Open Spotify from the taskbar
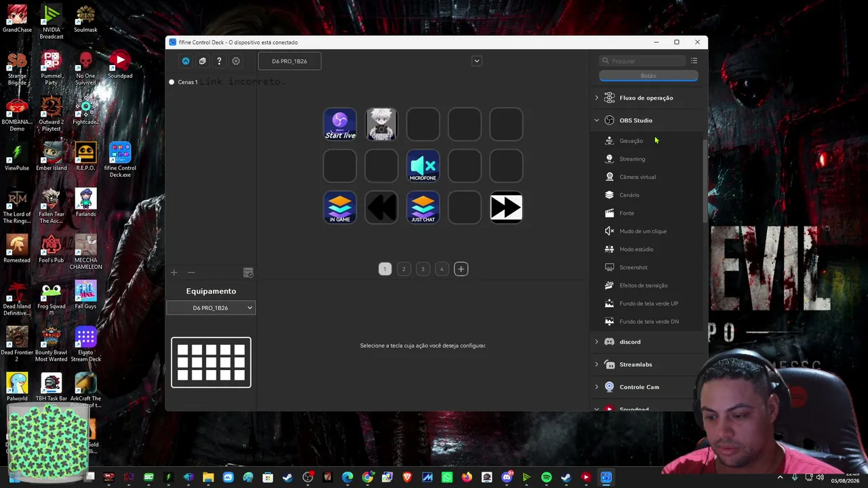The image size is (868, 488). (x=547, y=477)
